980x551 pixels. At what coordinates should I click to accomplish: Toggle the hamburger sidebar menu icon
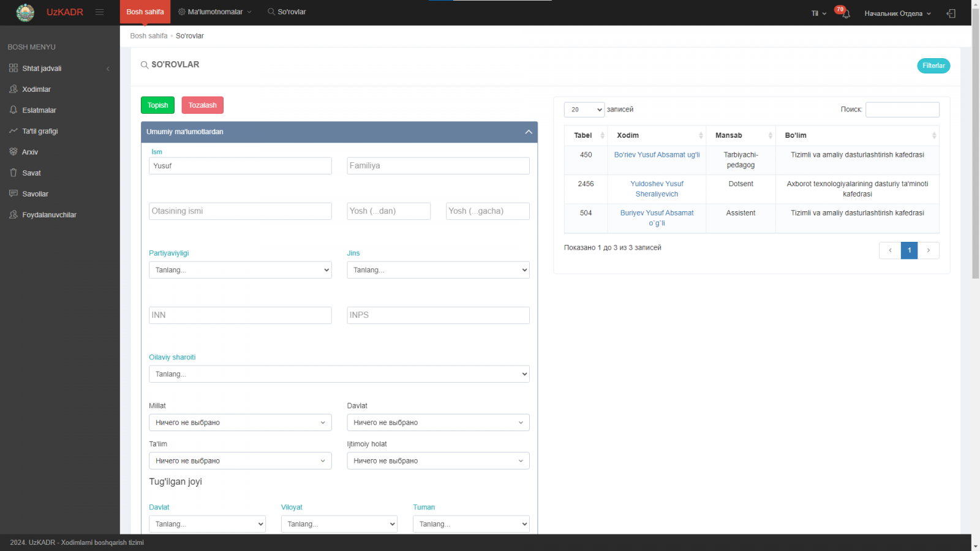click(99, 12)
